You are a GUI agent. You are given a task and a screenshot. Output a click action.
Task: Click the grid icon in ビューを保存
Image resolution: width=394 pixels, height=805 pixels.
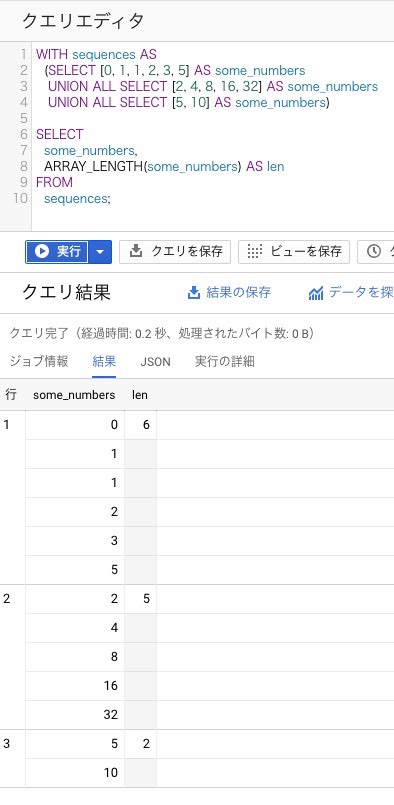254,251
